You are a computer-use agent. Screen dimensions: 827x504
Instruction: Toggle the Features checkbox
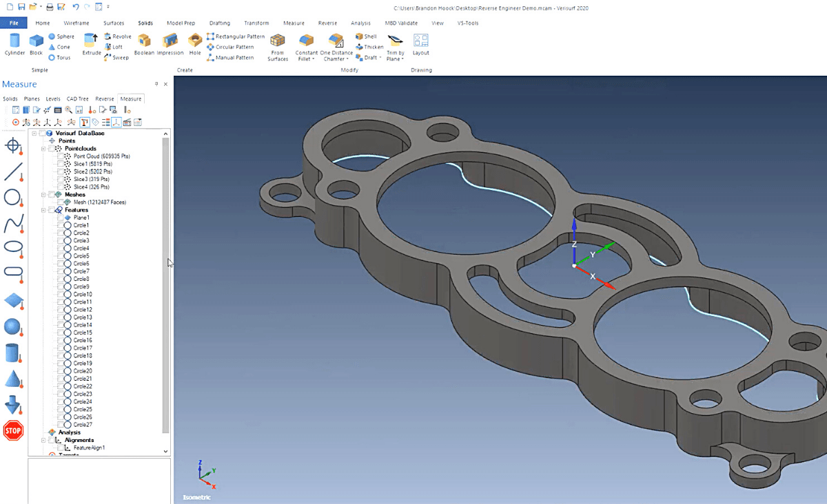(52, 210)
